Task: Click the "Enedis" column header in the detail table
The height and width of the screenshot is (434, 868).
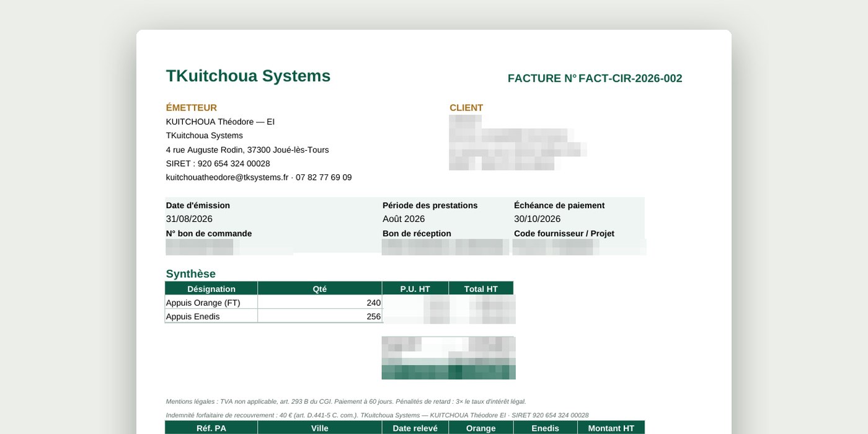Action: coord(546,428)
